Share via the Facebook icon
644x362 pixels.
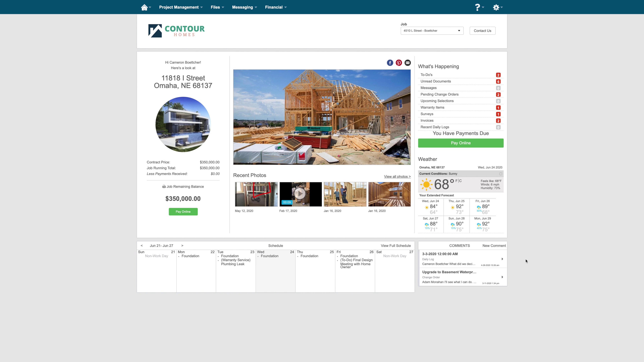(x=390, y=63)
